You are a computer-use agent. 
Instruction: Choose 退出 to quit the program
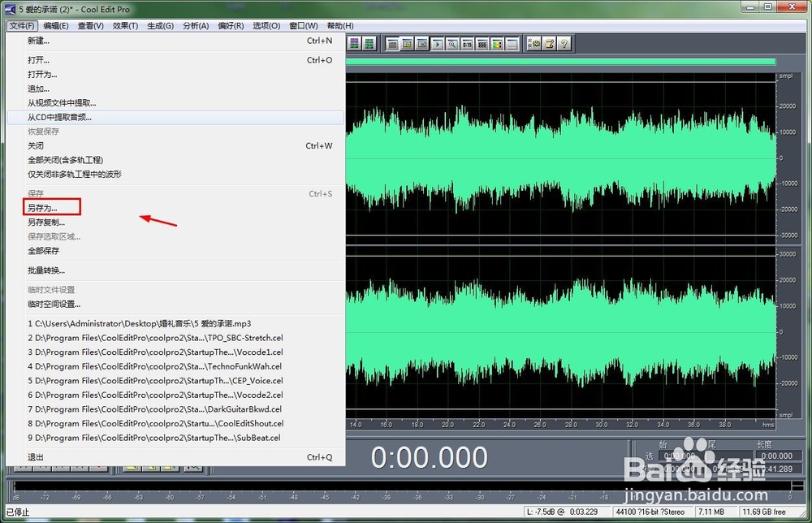tap(176, 457)
